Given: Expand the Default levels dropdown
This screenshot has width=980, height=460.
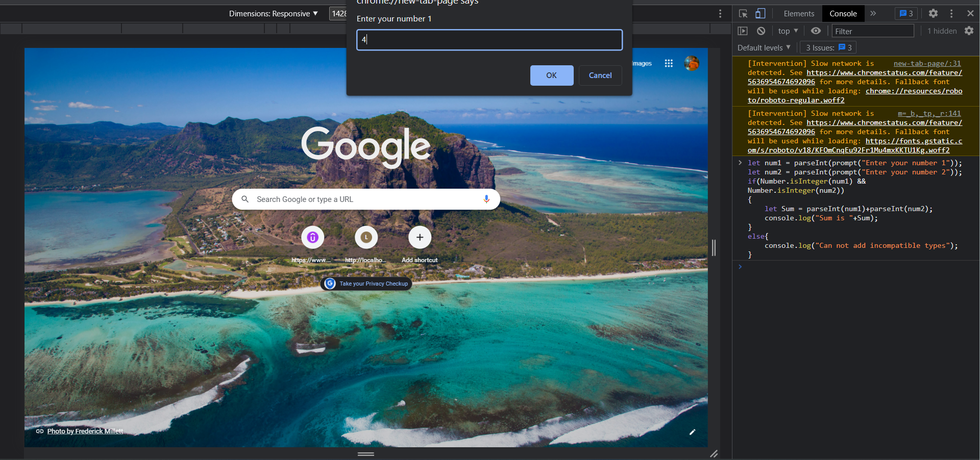Looking at the screenshot, I should point(764,48).
